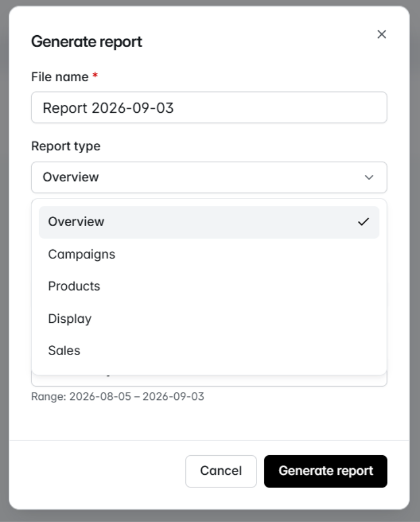Click the Range 2026-08-05 – 2026-09-03 text
Image resolution: width=420 pixels, height=522 pixels.
click(117, 397)
